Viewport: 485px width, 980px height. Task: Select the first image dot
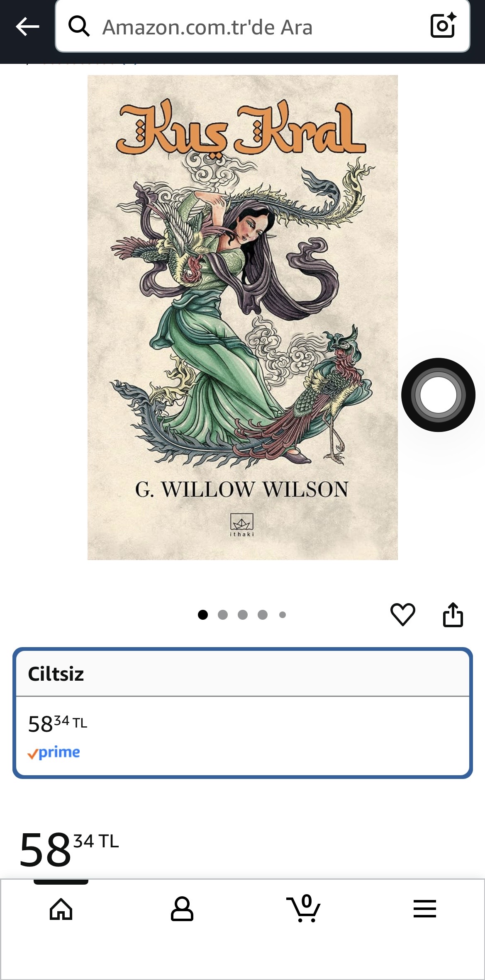tap(203, 615)
